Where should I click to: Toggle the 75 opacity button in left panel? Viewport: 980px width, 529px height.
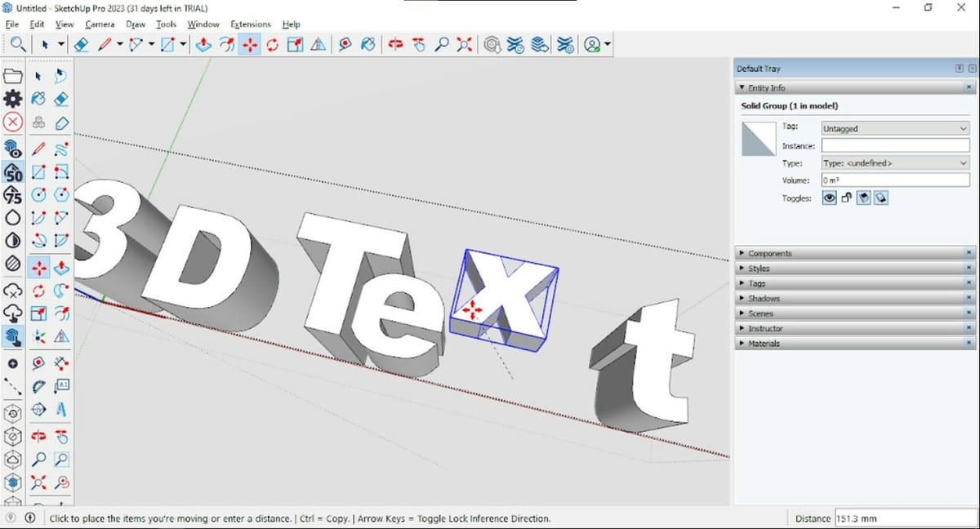pyautogui.click(x=12, y=195)
